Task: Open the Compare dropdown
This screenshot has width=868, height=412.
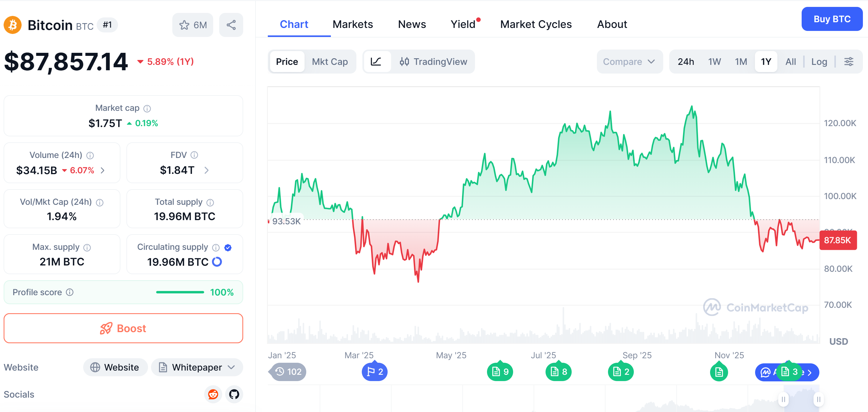Action: pos(629,62)
